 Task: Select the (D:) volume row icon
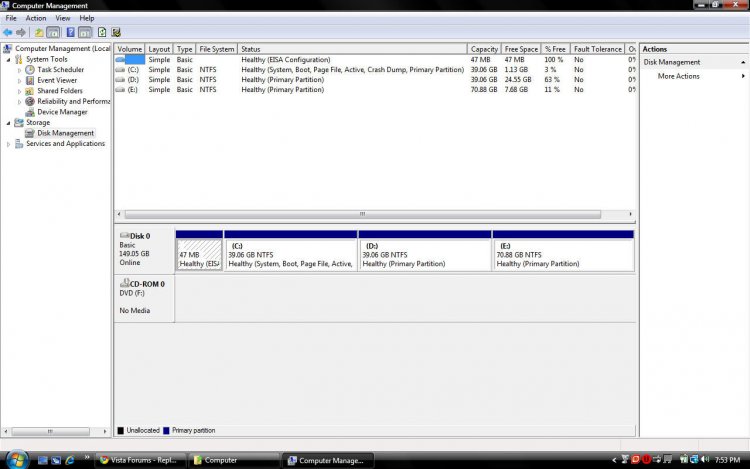[x=120, y=80]
